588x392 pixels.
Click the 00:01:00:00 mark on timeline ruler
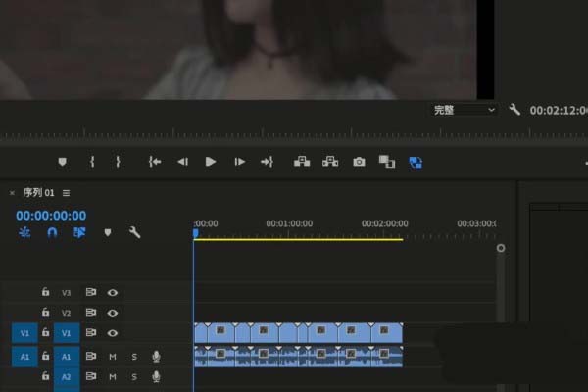[x=289, y=224]
